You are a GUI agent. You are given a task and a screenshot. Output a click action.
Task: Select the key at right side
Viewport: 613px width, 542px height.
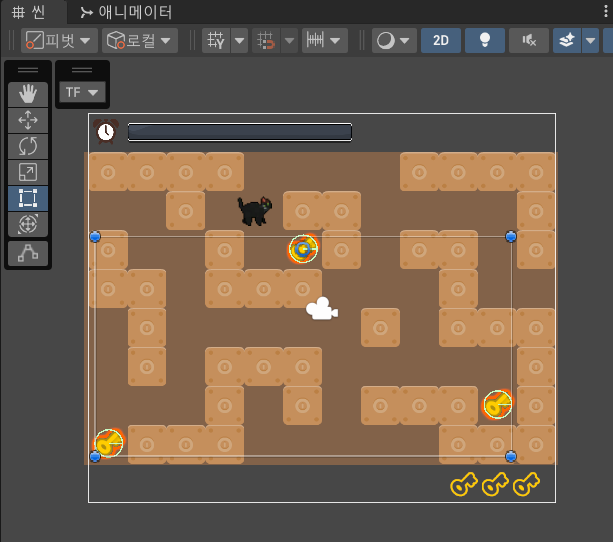(497, 404)
